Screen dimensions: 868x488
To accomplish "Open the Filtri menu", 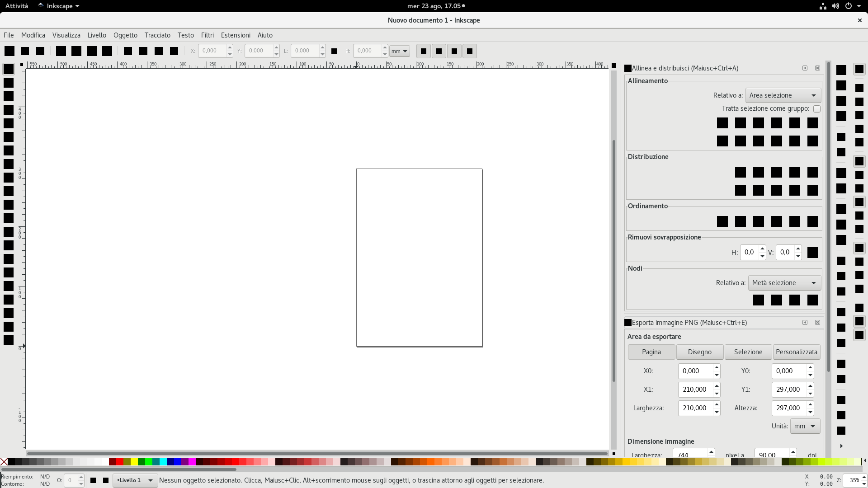I will [x=207, y=35].
